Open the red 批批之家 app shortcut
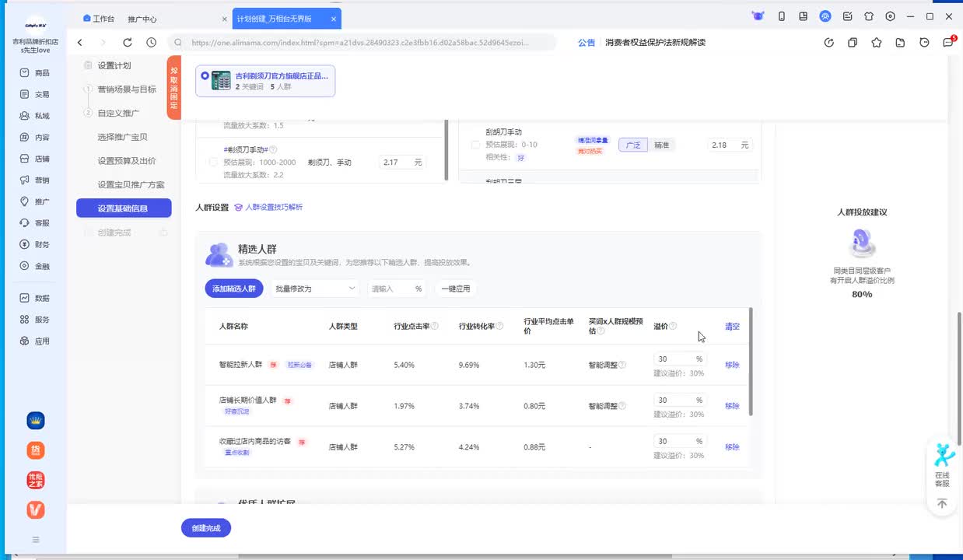Image resolution: width=963 pixels, height=560 pixels. click(x=36, y=480)
